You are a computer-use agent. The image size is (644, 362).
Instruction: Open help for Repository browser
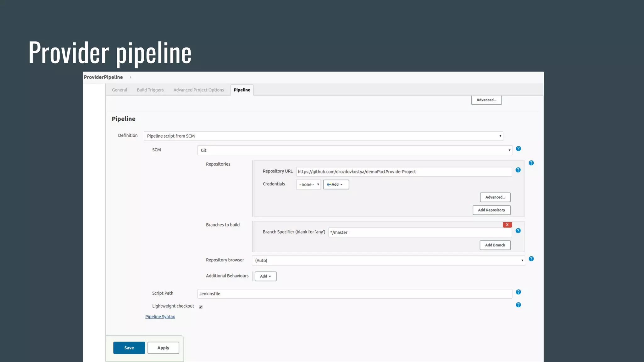pyautogui.click(x=531, y=259)
